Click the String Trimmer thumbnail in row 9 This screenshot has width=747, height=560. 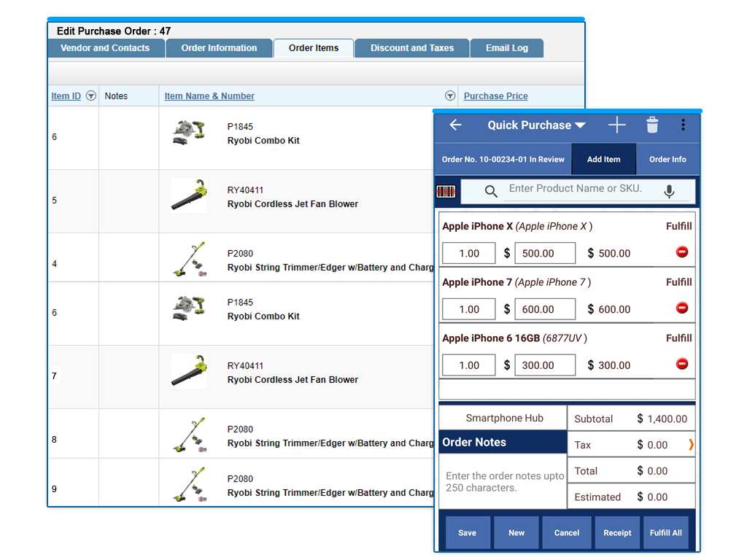[x=190, y=484]
